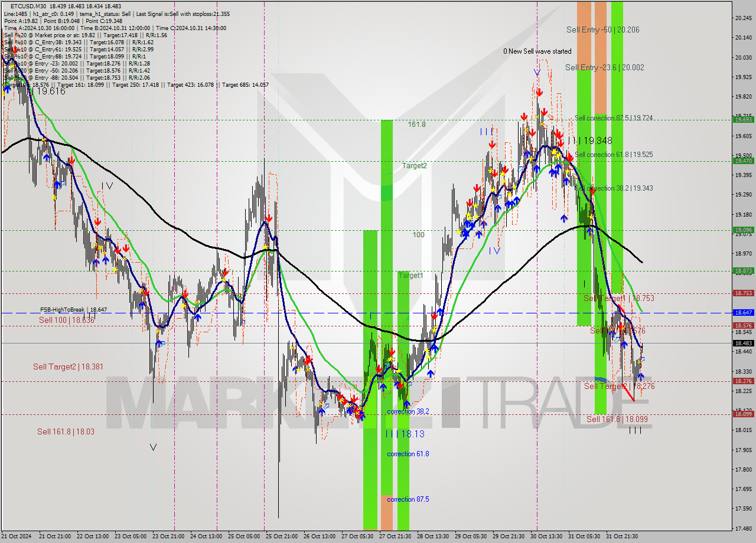The image size is (756, 543).
Task: Click 'Time A:2024.10.30 16:00:00' info text
Action: 39,28
